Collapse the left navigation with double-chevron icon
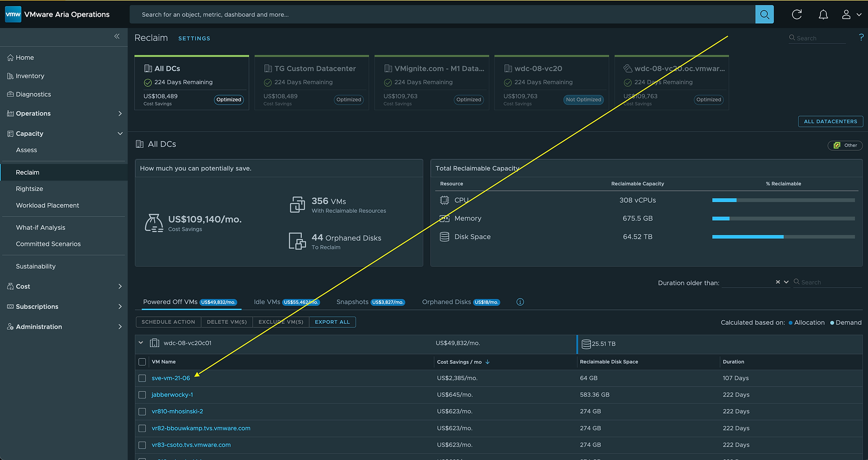 tap(117, 36)
